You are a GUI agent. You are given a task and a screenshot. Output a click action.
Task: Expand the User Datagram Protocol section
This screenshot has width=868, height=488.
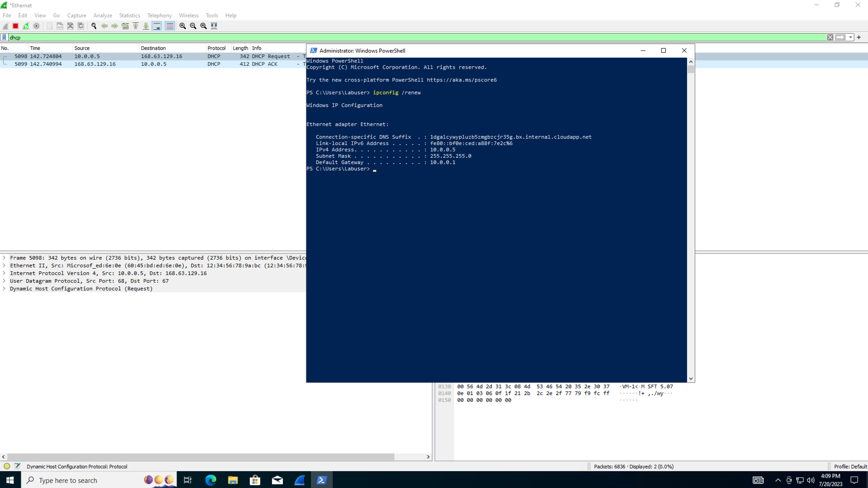4,281
